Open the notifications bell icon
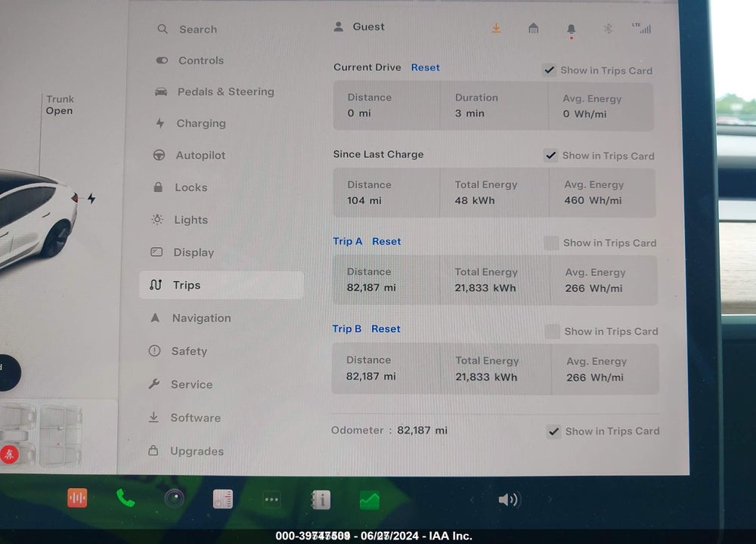Screen dimensions: 756x544 pyautogui.click(x=571, y=30)
